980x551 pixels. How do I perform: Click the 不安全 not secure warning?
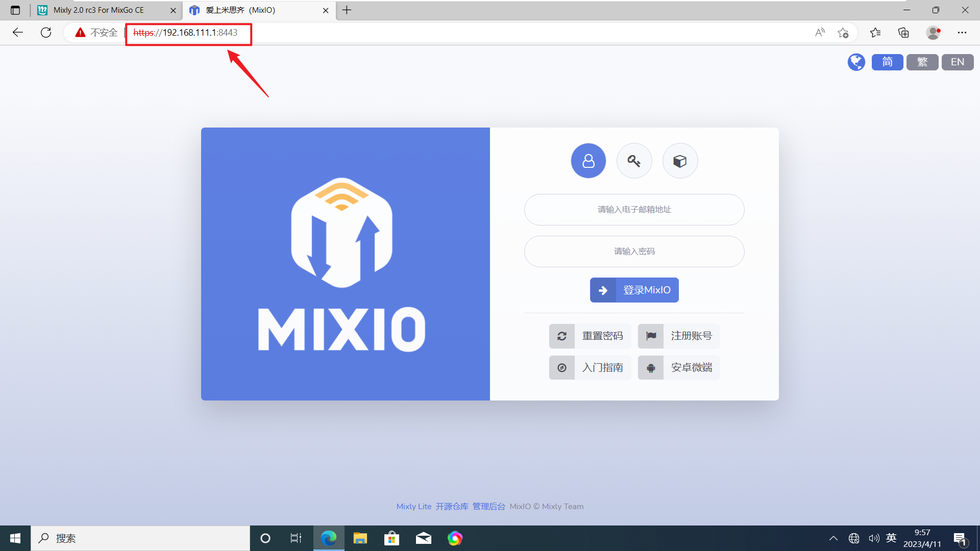96,33
